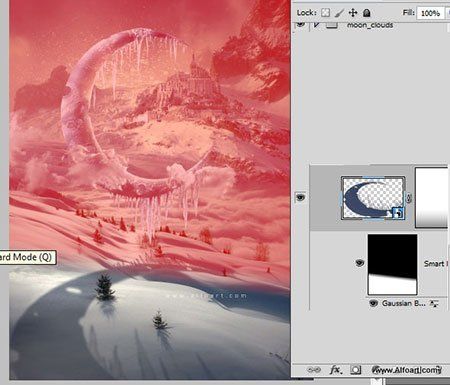The image size is (450, 385).
Task: Select the black-and-white smart filter mask
Action: [392, 264]
